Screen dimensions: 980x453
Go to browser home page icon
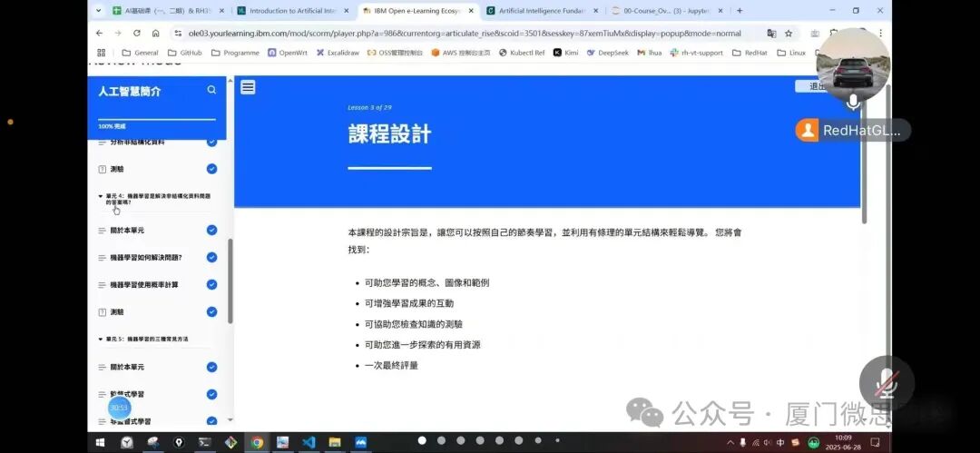[x=156, y=34]
